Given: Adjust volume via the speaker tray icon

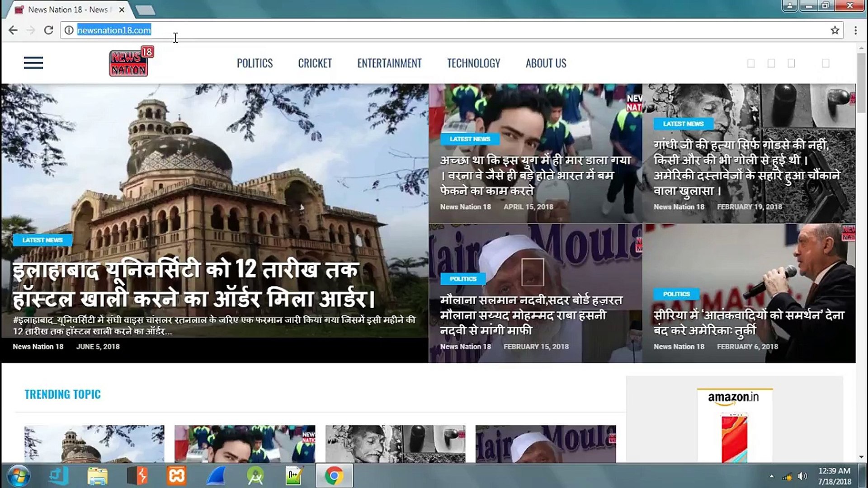Looking at the screenshot, I should point(802,476).
